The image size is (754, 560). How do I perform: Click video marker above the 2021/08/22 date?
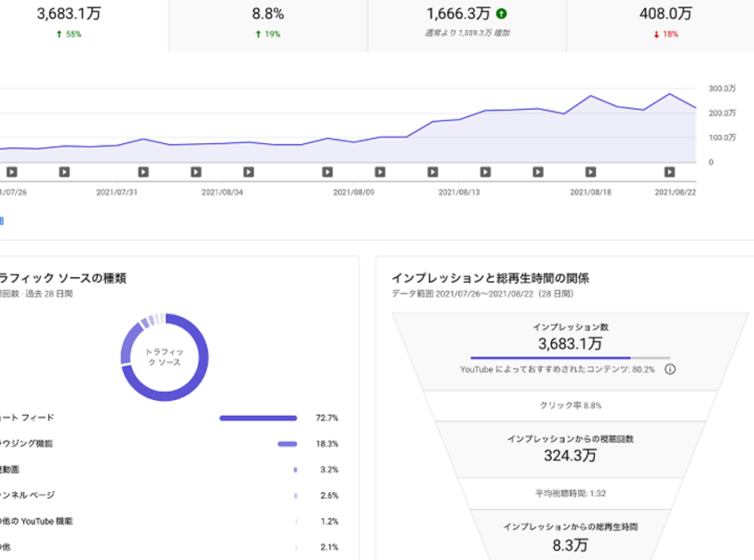(669, 172)
